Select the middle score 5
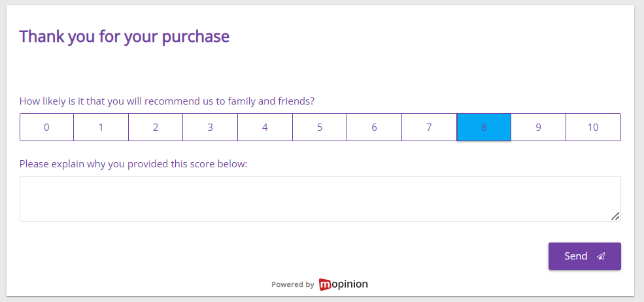This screenshot has height=302, width=644. pos(320,127)
